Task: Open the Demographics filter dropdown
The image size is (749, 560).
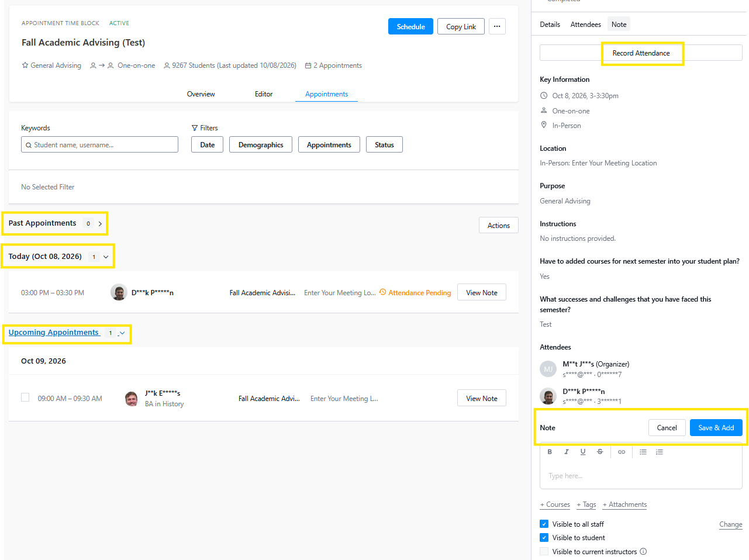Action: coord(261,144)
